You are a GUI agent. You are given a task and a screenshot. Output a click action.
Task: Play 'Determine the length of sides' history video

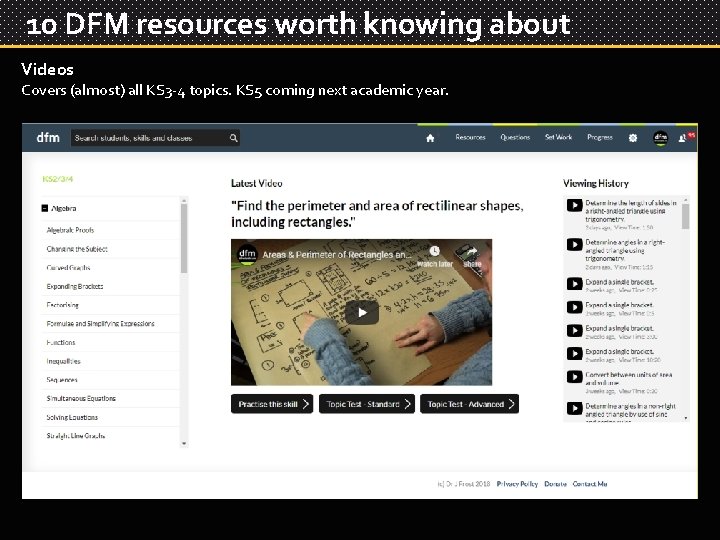(x=574, y=205)
